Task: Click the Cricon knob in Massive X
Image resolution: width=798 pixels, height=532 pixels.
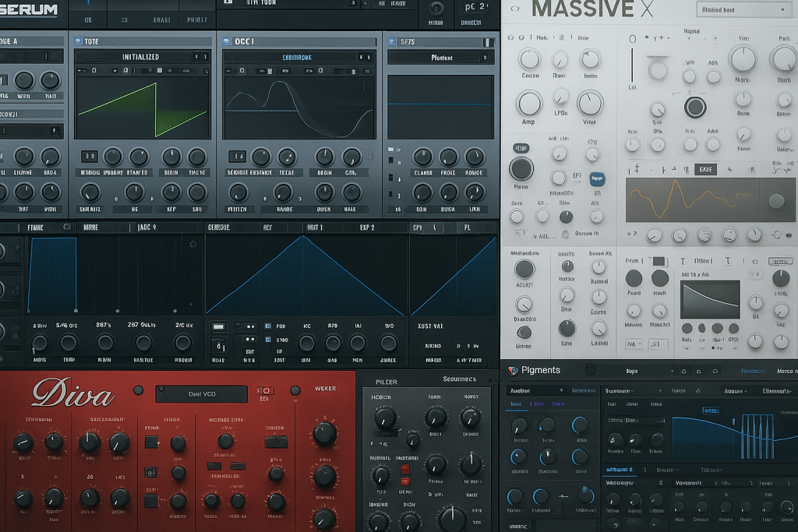Action: pos(530,59)
